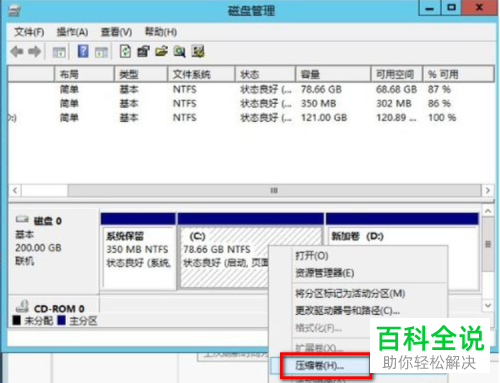Click the checklist settings toolbar icon
The height and width of the screenshot is (383, 500).
(x=198, y=52)
